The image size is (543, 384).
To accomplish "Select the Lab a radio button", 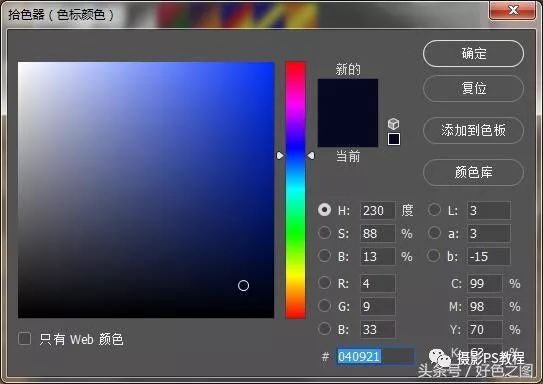I will (x=434, y=233).
